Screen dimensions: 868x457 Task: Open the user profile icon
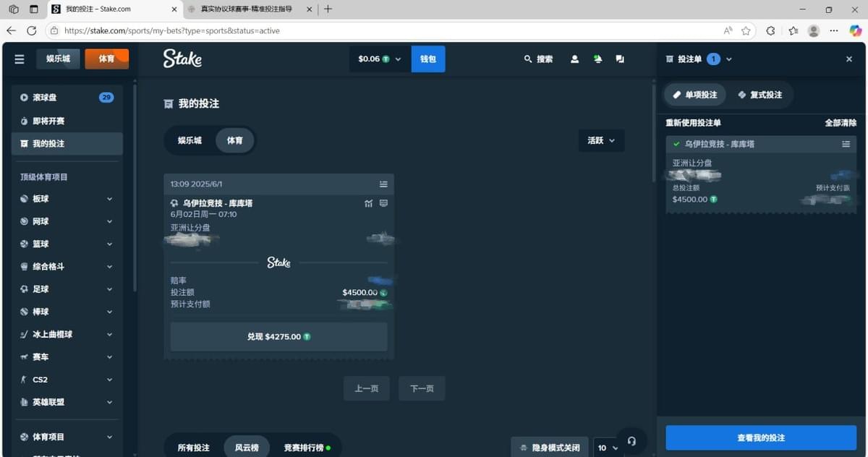pyautogui.click(x=574, y=59)
